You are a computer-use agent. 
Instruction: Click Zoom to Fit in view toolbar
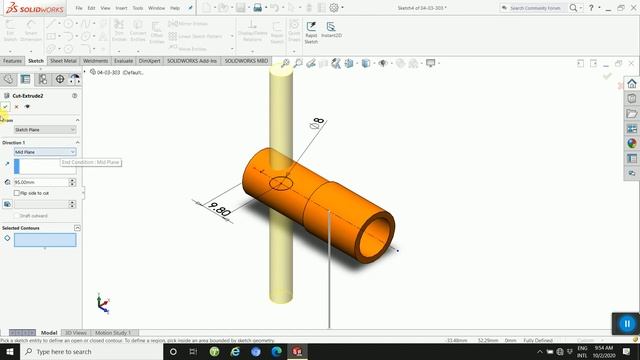click(x=285, y=63)
